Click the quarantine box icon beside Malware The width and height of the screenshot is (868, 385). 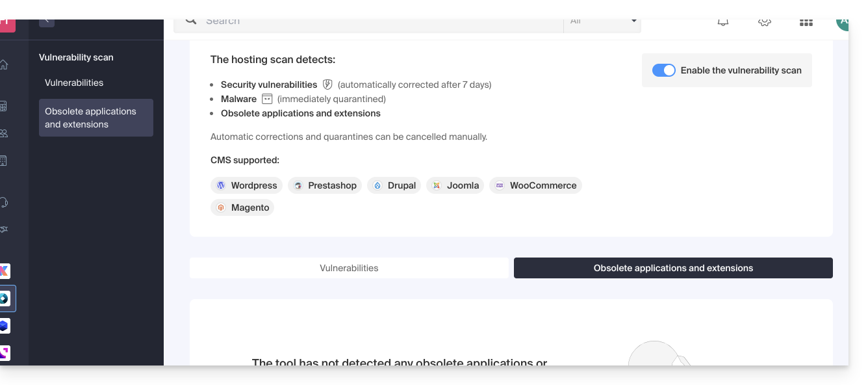(x=267, y=99)
